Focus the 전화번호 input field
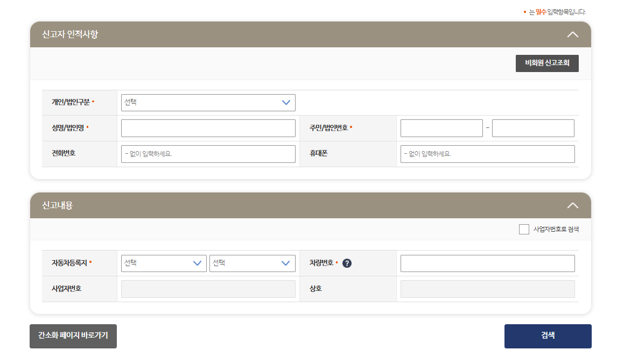The height and width of the screenshot is (364, 617). [208, 154]
